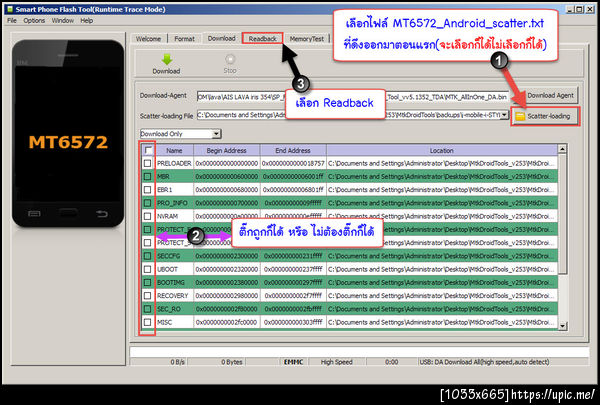Viewport: 600px width, 405px height.
Task: Check the MISC partition checkbox
Action: (147, 322)
